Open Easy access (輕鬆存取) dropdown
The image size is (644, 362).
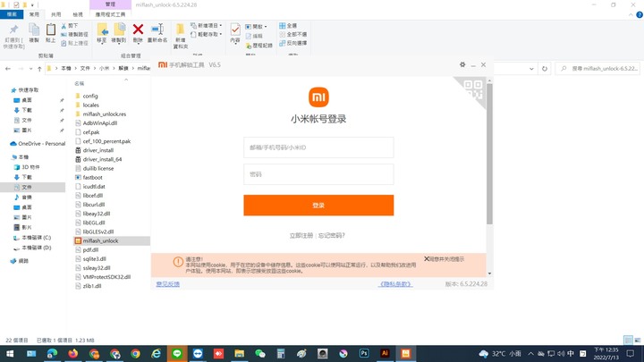click(x=207, y=34)
